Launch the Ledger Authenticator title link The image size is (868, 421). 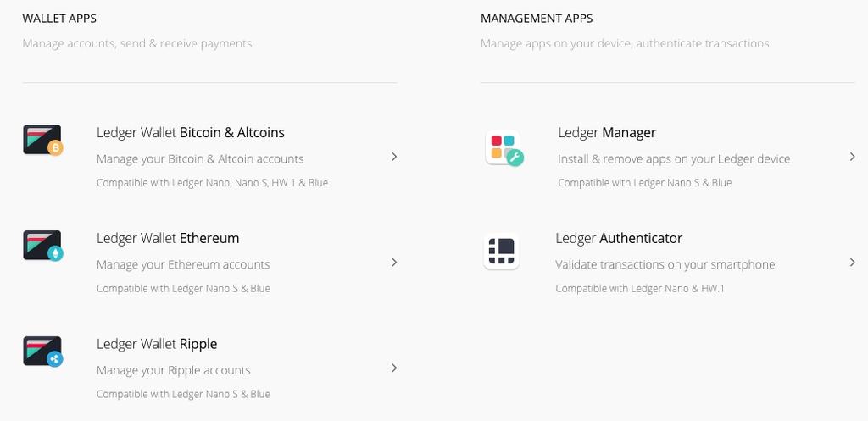(619, 238)
